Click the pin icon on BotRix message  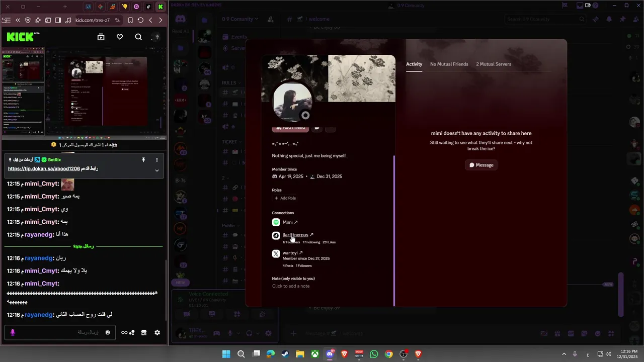(x=143, y=160)
